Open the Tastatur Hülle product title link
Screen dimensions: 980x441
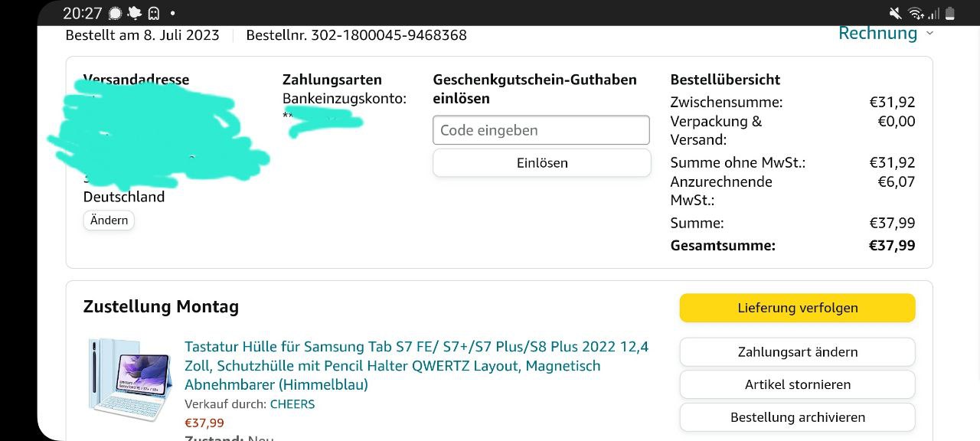click(x=416, y=365)
